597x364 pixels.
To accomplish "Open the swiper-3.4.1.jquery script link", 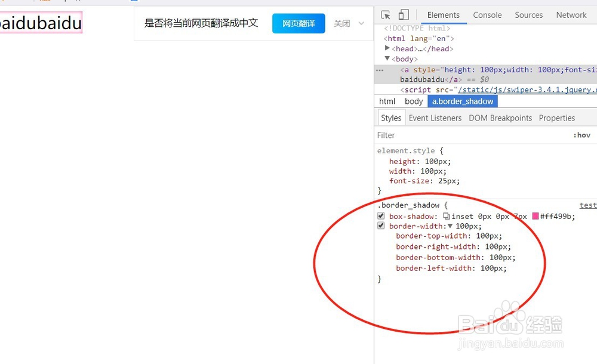I will pos(527,90).
